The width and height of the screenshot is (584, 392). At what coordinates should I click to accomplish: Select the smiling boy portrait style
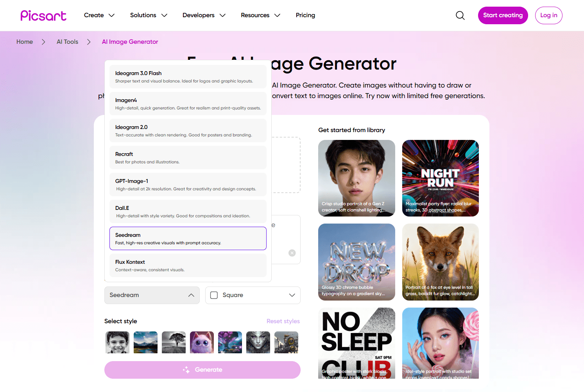pyautogui.click(x=118, y=342)
